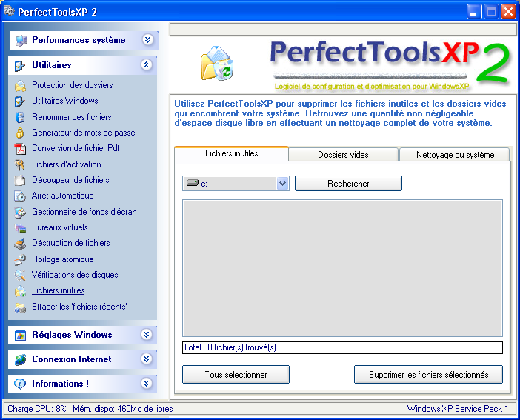The height and width of the screenshot is (420, 520).
Task: Click the Performances système header label
Action: pyautogui.click(x=79, y=40)
